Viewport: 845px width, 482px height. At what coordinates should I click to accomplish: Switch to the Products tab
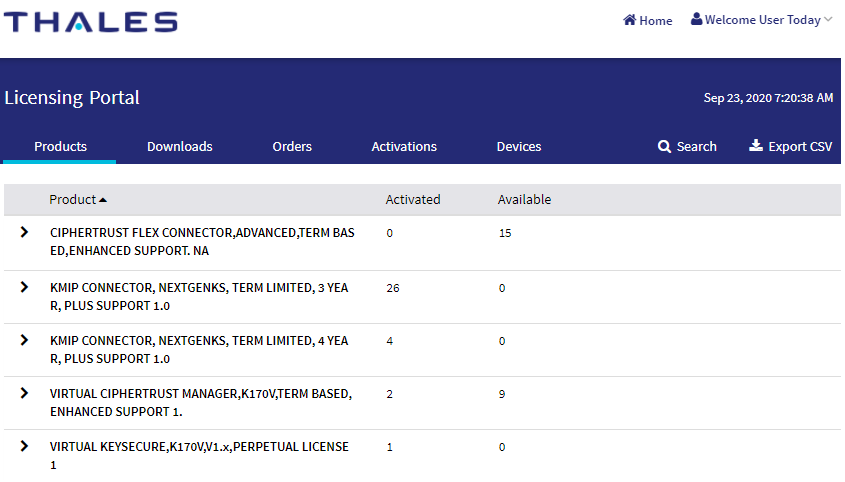coord(60,147)
